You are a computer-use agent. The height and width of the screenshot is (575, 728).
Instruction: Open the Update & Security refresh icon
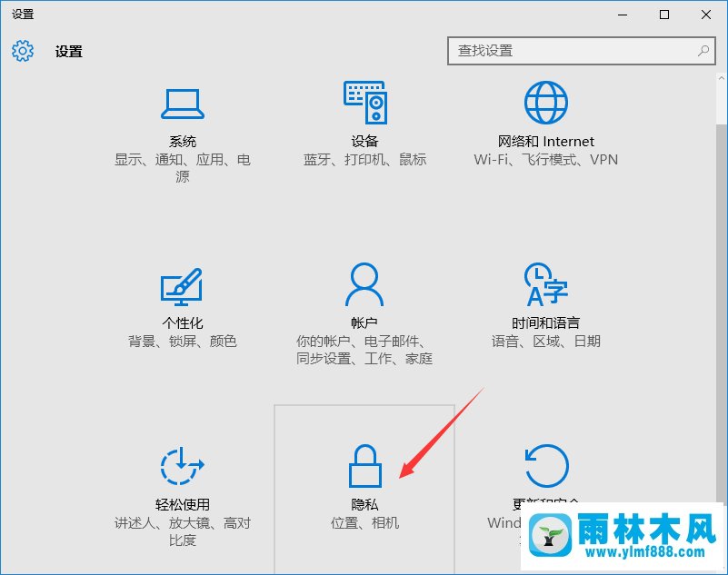pos(546,466)
